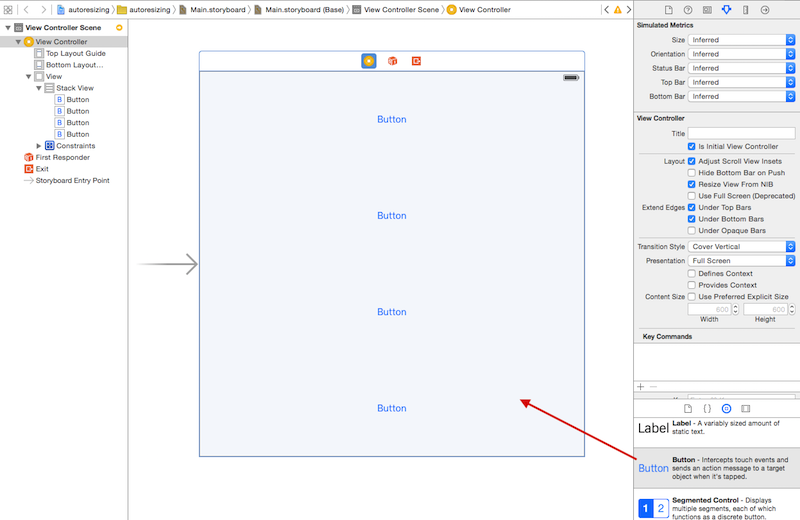Click the topmost Button on the canvas
The image size is (800, 520).
392,119
